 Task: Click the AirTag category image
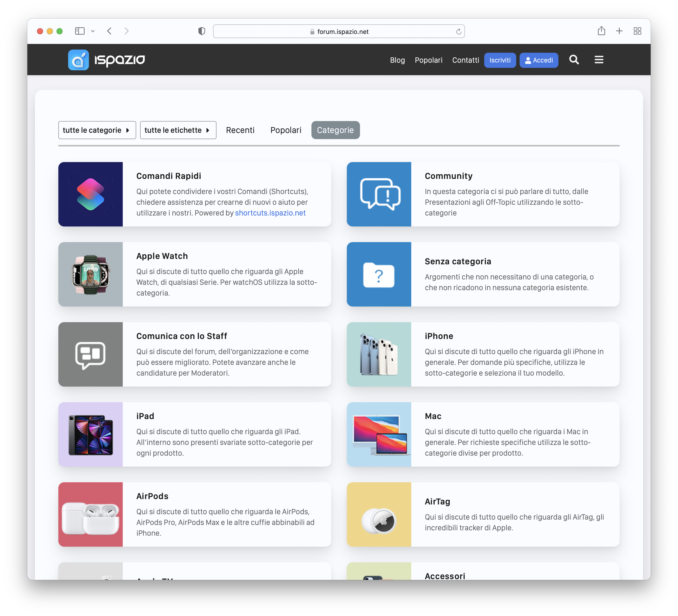379,514
